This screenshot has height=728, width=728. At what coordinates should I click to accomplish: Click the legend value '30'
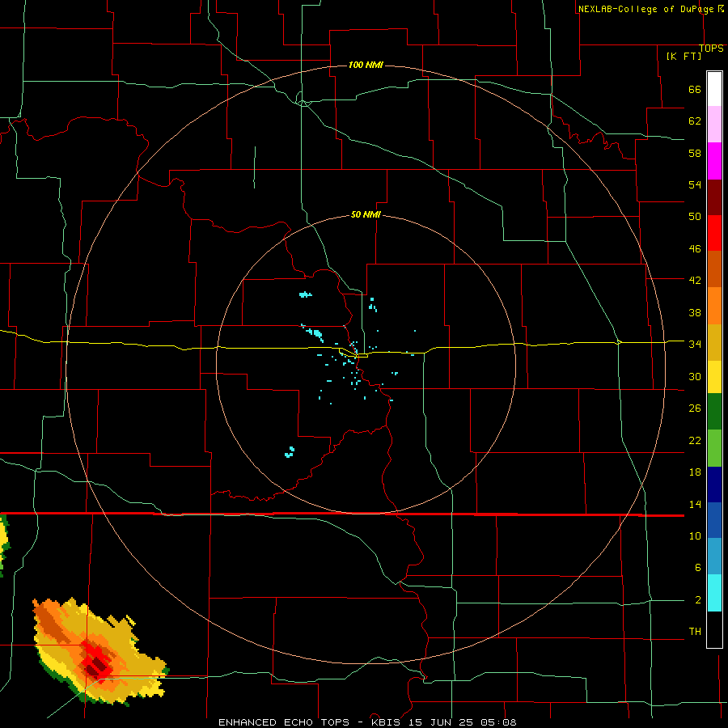point(695,376)
